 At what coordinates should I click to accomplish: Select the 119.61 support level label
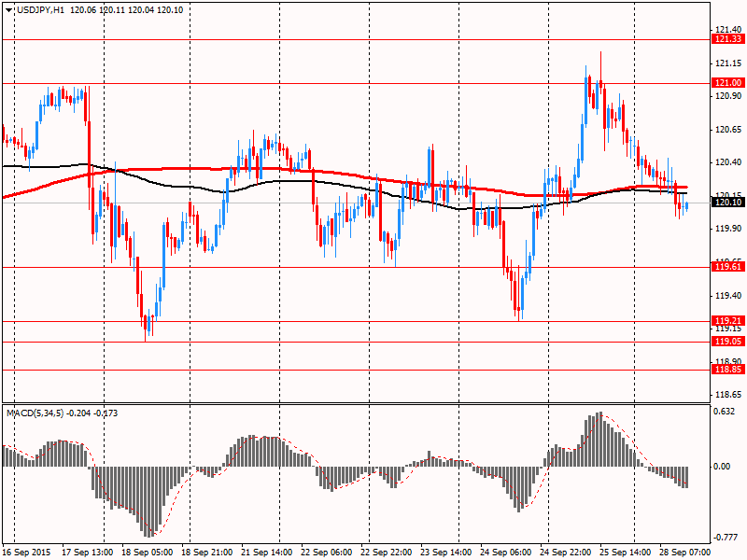coord(727,267)
